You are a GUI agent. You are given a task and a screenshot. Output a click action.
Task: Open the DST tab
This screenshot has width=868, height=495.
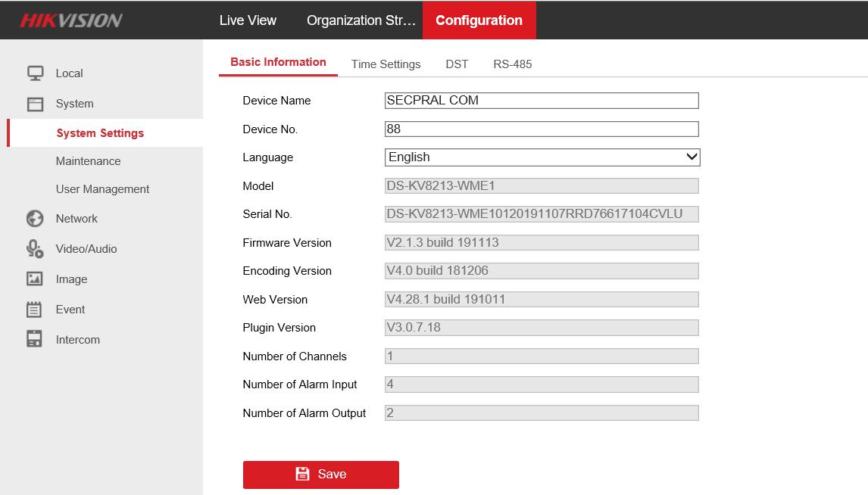[x=457, y=64]
